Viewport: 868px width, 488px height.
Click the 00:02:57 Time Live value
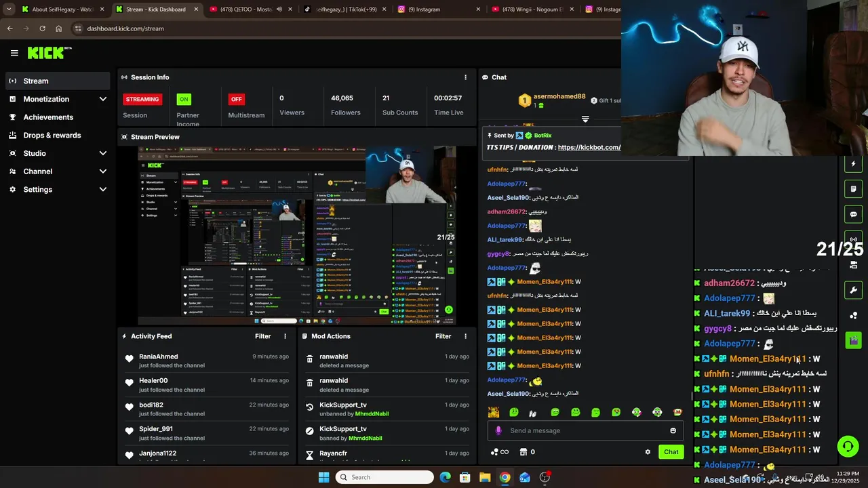coord(448,98)
